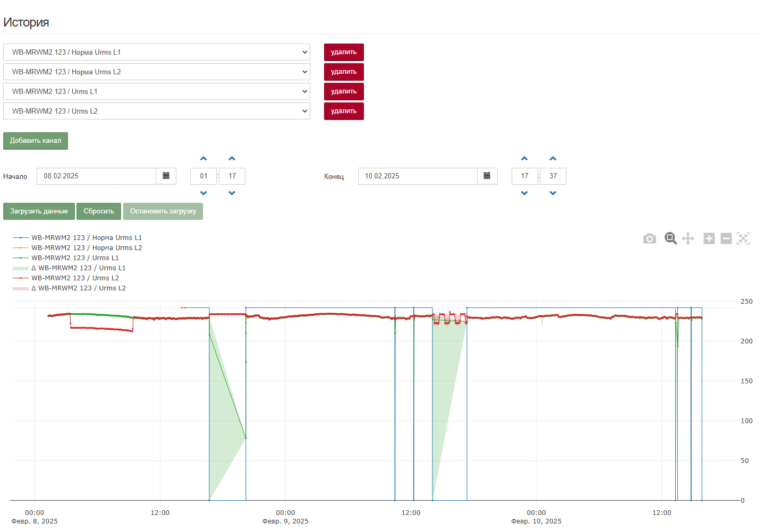Focus the end date field 10.02.2025
This screenshot has height=532, width=765.
pos(418,176)
